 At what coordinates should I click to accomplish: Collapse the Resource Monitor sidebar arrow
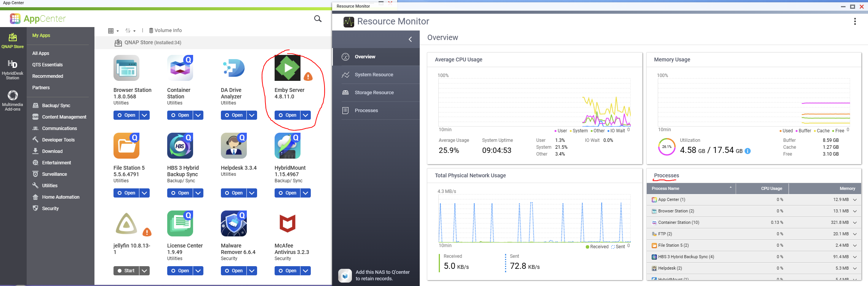click(x=410, y=39)
